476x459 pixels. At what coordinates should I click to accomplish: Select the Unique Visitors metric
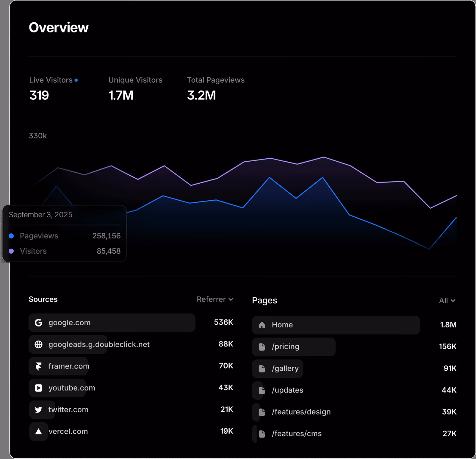point(135,89)
